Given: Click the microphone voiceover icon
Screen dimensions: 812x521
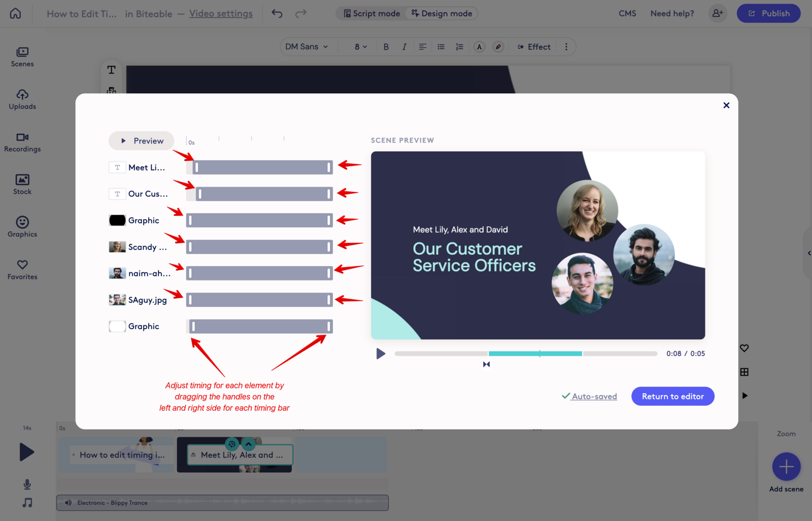Looking at the screenshot, I should tap(27, 484).
